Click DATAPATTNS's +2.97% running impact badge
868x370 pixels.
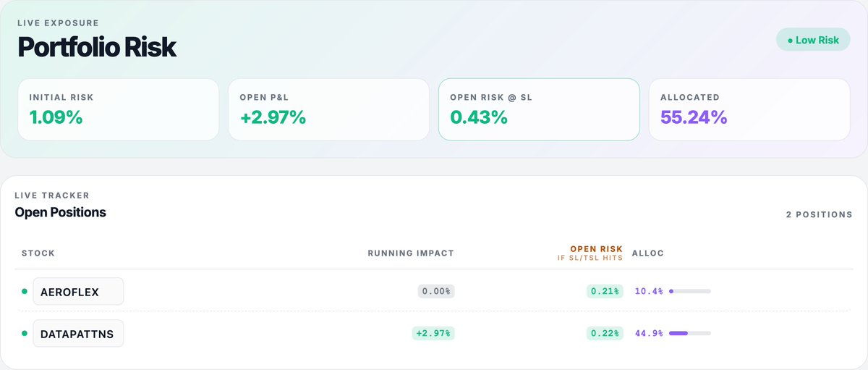click(433, 333)
